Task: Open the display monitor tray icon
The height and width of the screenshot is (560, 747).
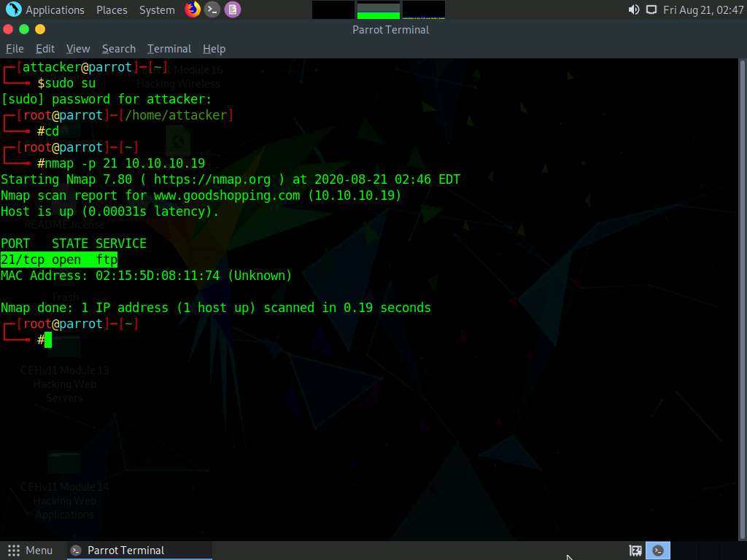Action: [651, 9]
